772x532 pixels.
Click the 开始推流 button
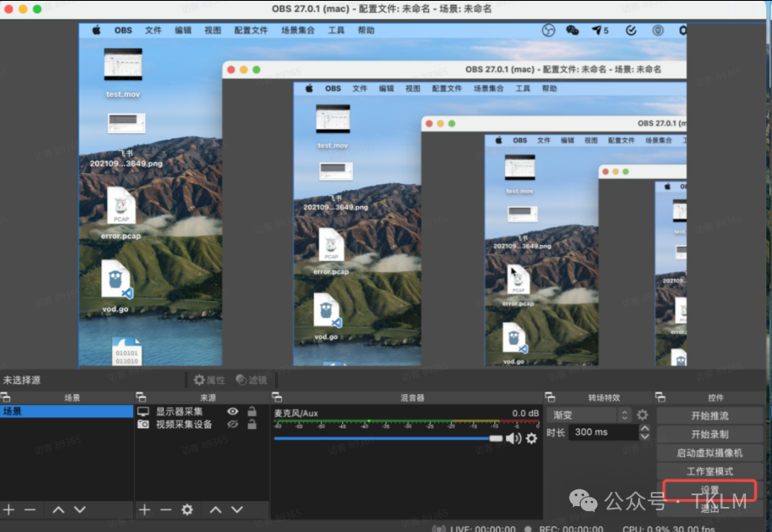coord(709,416)
